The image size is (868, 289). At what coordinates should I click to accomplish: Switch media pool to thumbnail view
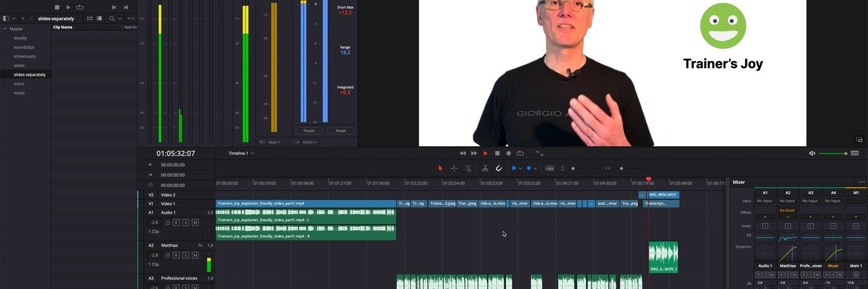90,18
